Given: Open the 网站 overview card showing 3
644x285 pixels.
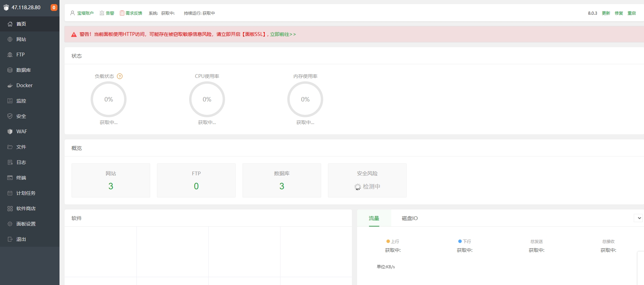Looking at the screenshot, I should click(111, 180).
